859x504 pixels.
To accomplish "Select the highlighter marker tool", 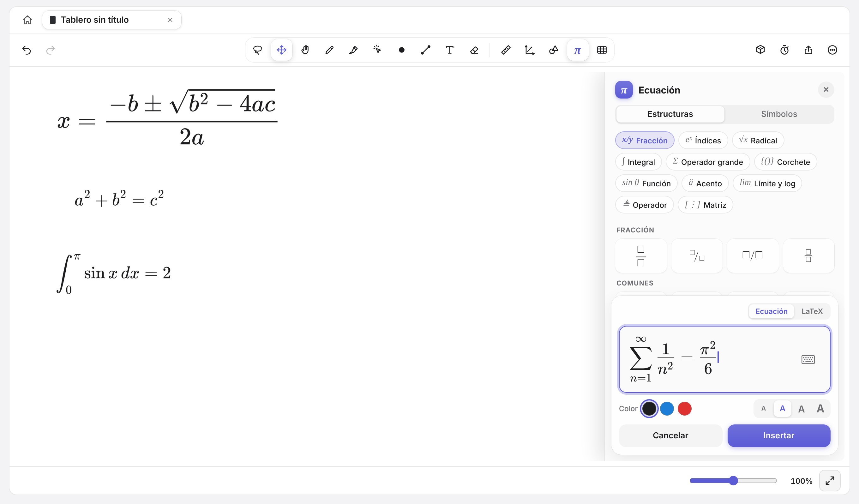I will (353, 50).
